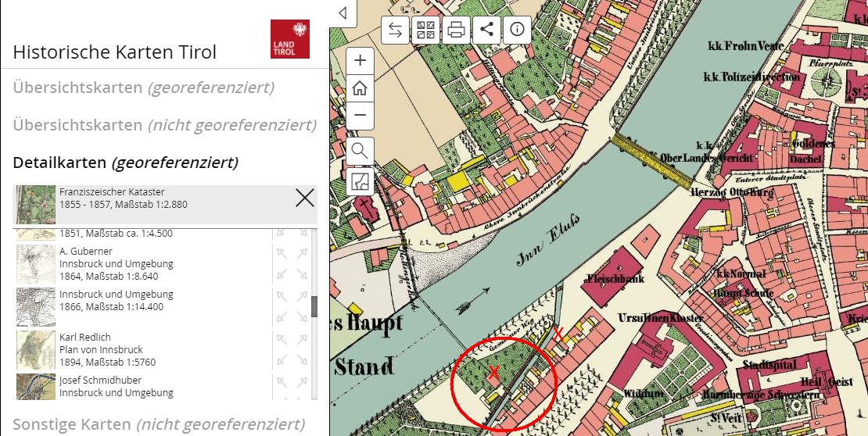This screenshot has width=868, height=436.
Task: Place A. Guberner map in lower-right quadrant
Action: click(x=302, y=274)
